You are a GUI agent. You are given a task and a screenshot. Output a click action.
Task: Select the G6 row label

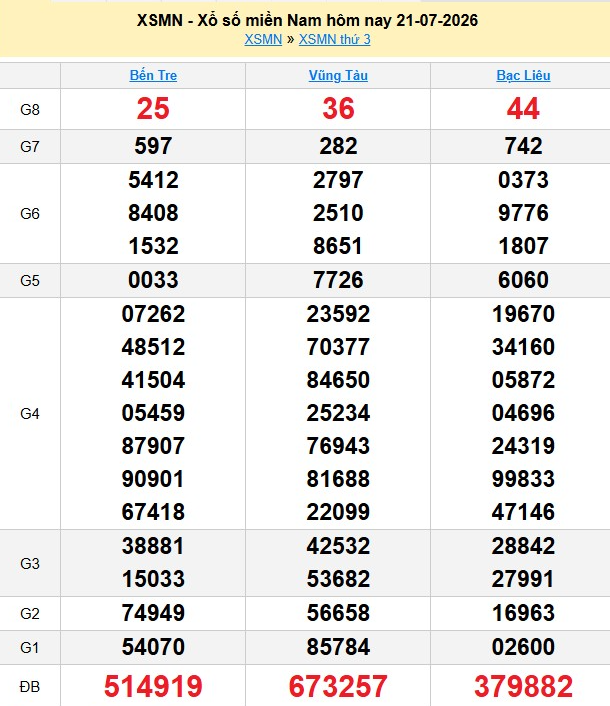30,213
